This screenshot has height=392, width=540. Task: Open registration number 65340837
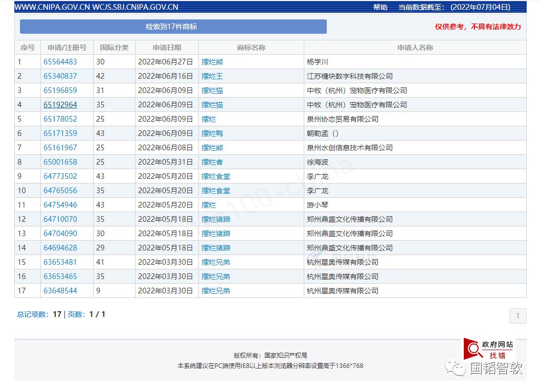(60, 76)
